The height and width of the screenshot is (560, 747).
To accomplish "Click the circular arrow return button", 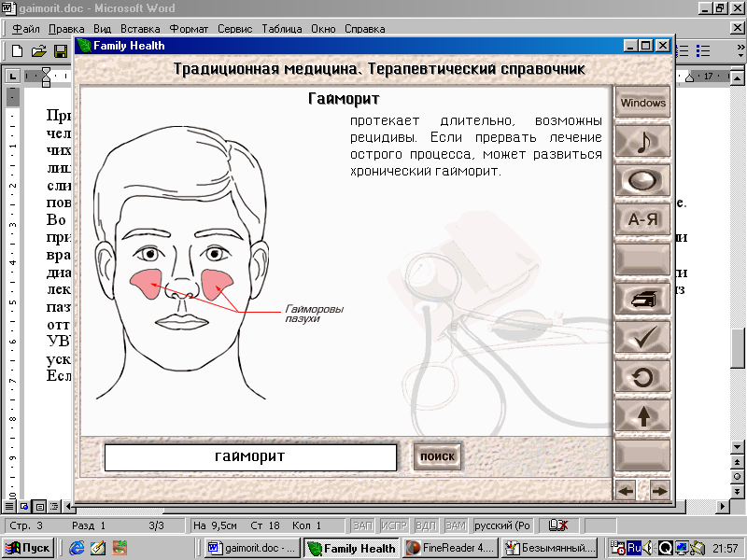I will [x=642, y=376].
